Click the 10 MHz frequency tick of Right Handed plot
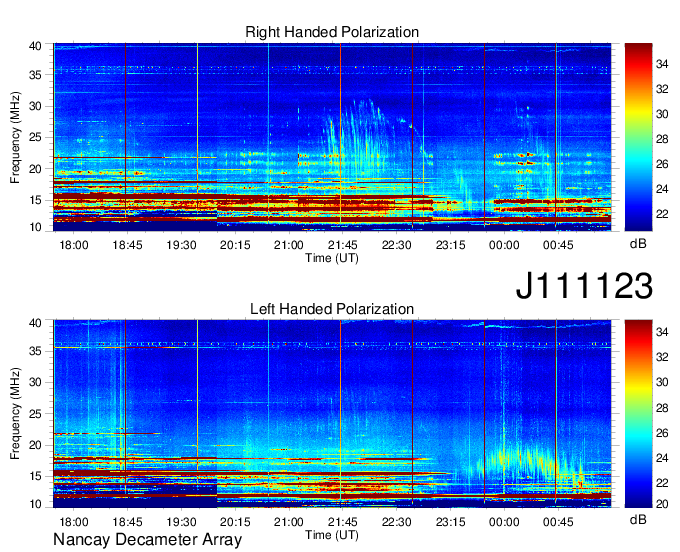This screenshot has height=552, width=680. pyautogui.click(x=35, y=227)
